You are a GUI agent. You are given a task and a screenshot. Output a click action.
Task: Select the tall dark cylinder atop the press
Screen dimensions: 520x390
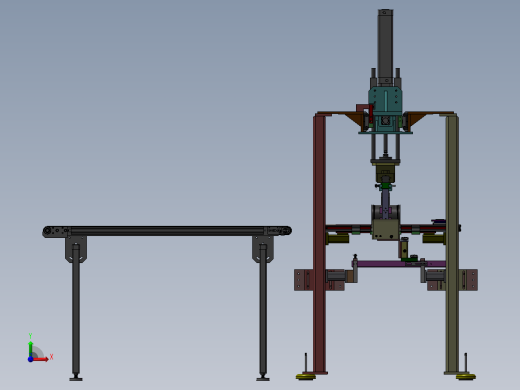pyautogui.click(x=385, y=47)
